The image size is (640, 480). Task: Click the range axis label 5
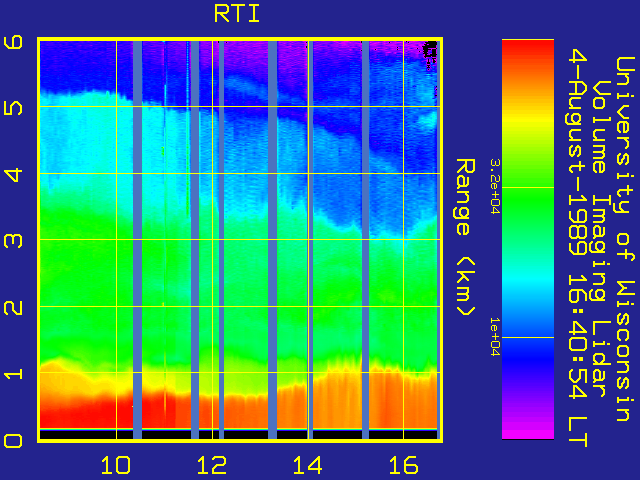tap(13, 107)
